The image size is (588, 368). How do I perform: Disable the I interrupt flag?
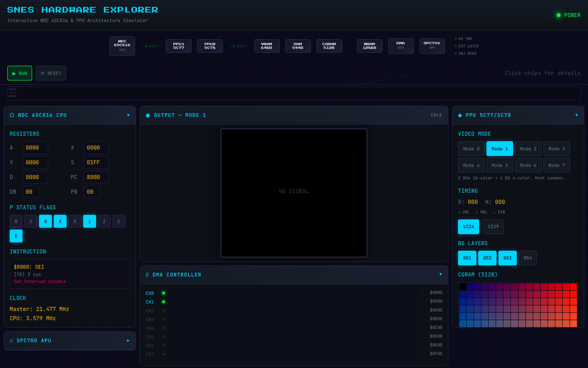pyautogui.click(x=90, y=221)
